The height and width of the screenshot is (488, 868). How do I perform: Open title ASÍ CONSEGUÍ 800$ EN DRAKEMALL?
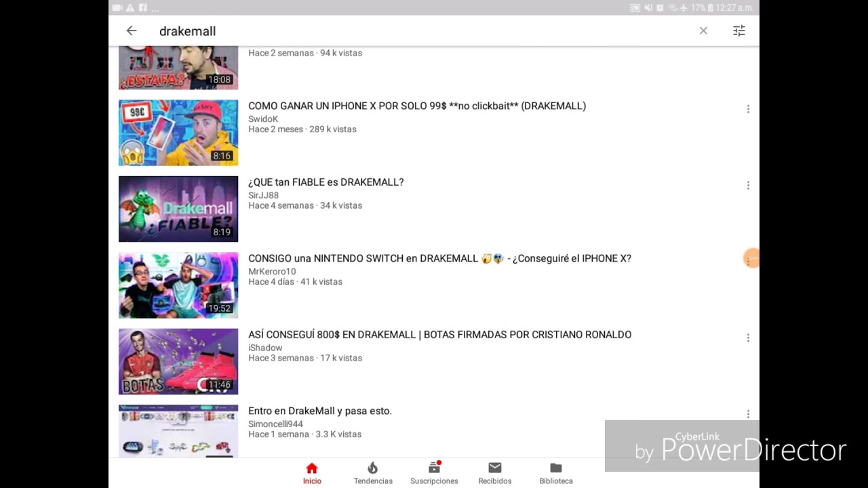tap(439, 335)
